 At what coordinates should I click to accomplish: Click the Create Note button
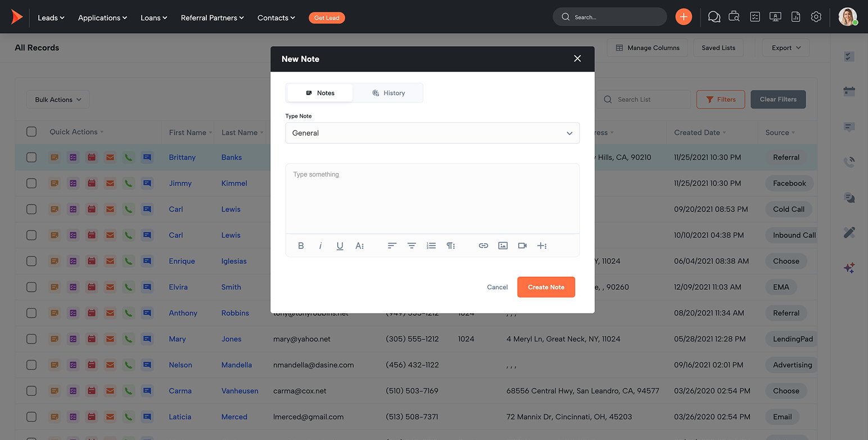click(546, 287)
